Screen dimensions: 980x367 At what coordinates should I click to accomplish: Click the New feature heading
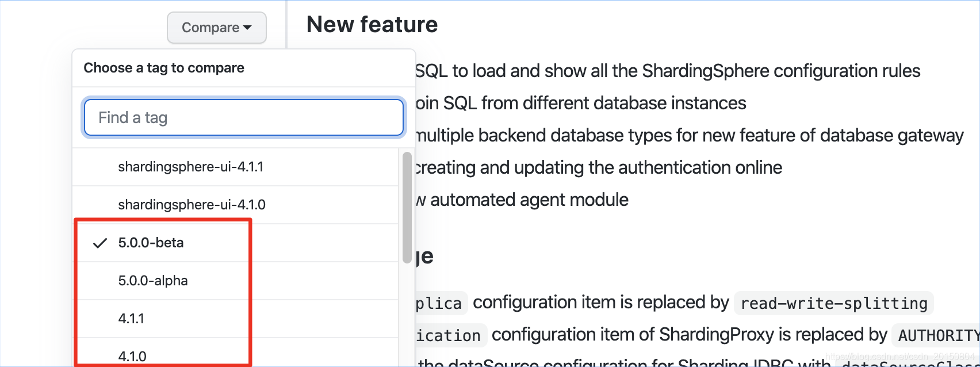[x=372, y=25]
